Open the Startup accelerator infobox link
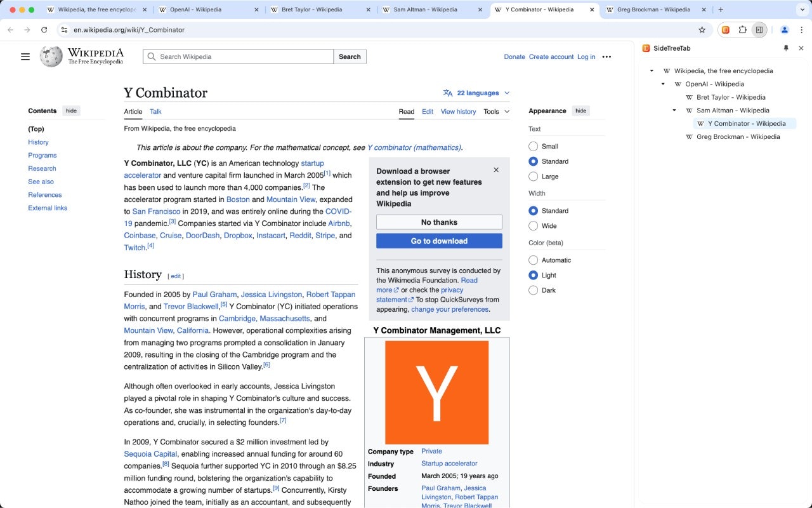This screenshot has height=508, width=812. pyautogui.click(x=449, y=464)
